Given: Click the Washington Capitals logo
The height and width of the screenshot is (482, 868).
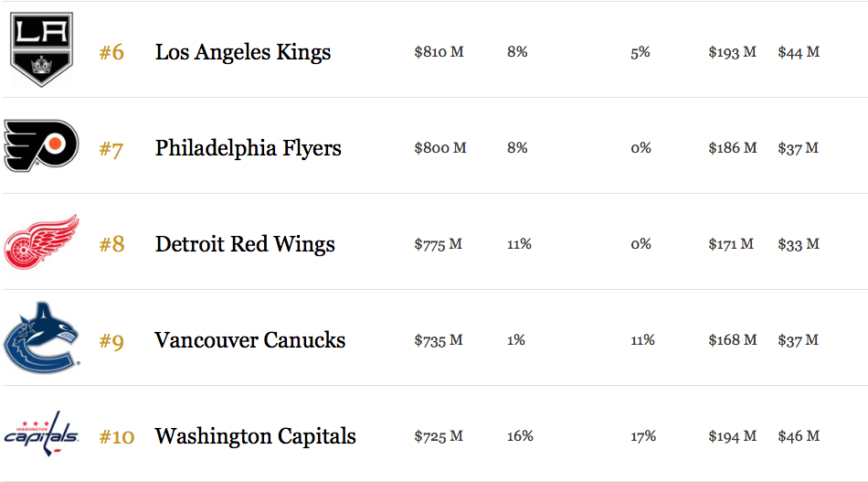Looking at the screenshot, I should [41, 434].
